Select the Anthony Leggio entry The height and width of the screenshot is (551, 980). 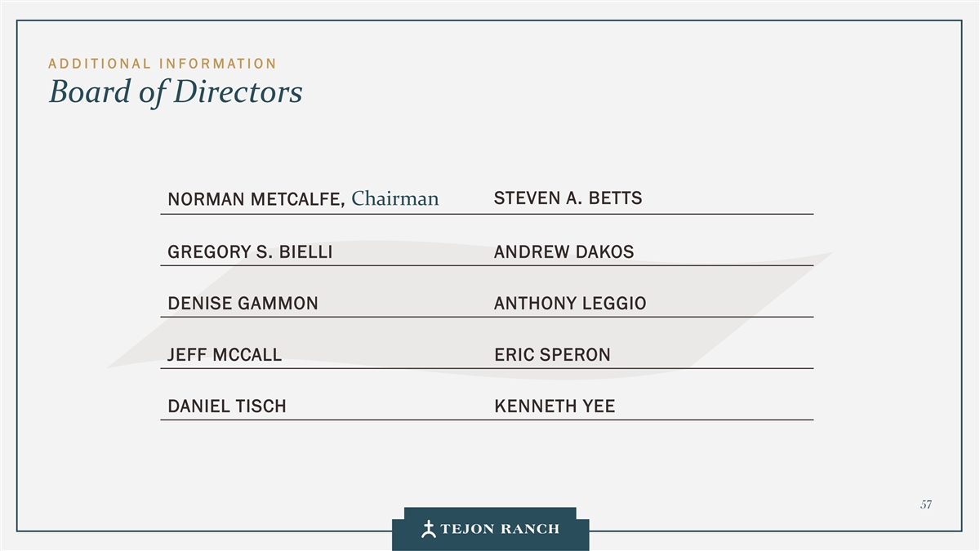570,304
